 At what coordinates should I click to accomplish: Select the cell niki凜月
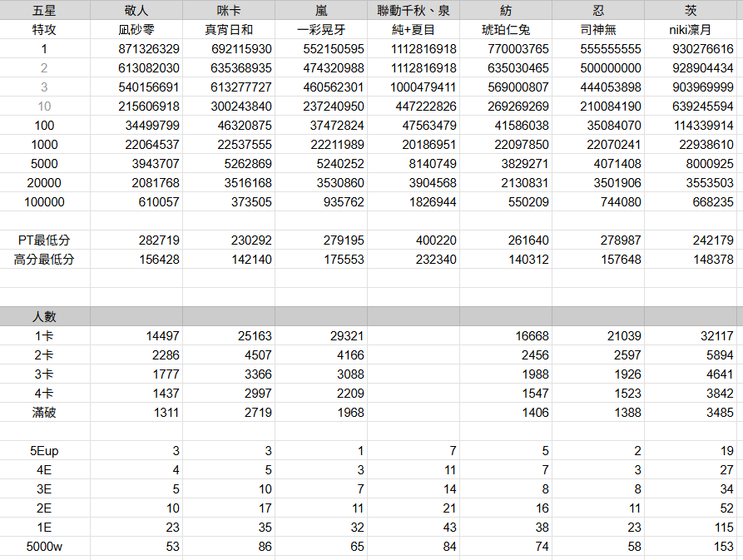691,30
